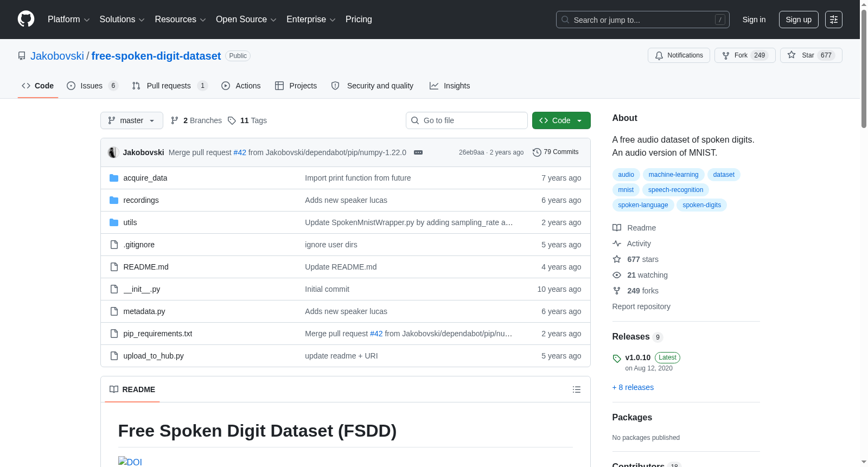The height and width of the screenshot is (467, 868).
Task: Click the Go to file field
Action: 467,120
